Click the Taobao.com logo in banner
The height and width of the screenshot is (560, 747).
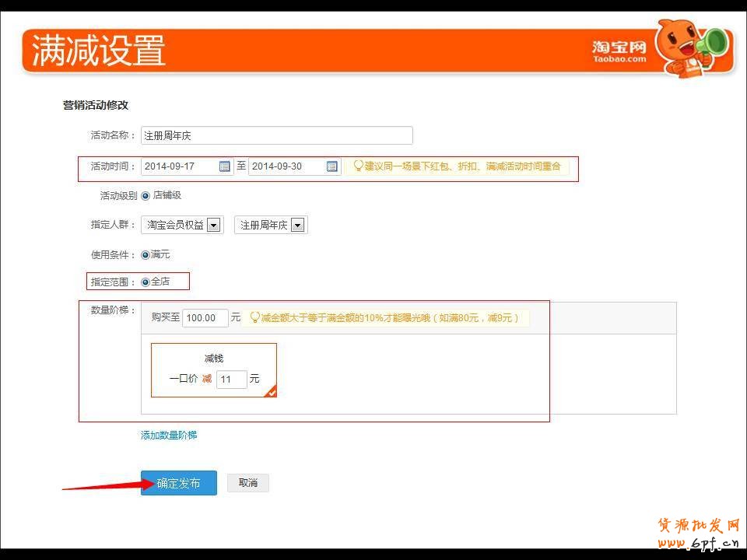pos(619,51)
